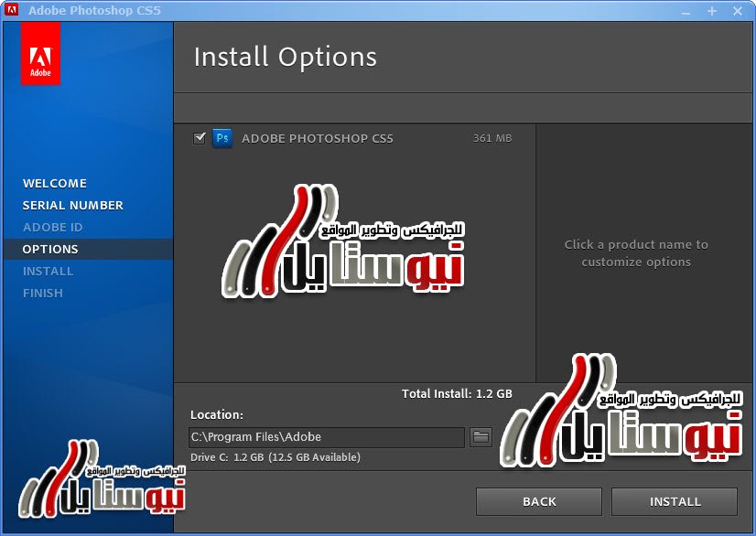The image size is (756, 536).
Task: Close the Adobe Photoshop CS5 installer
Action: (x=738, y=11)
